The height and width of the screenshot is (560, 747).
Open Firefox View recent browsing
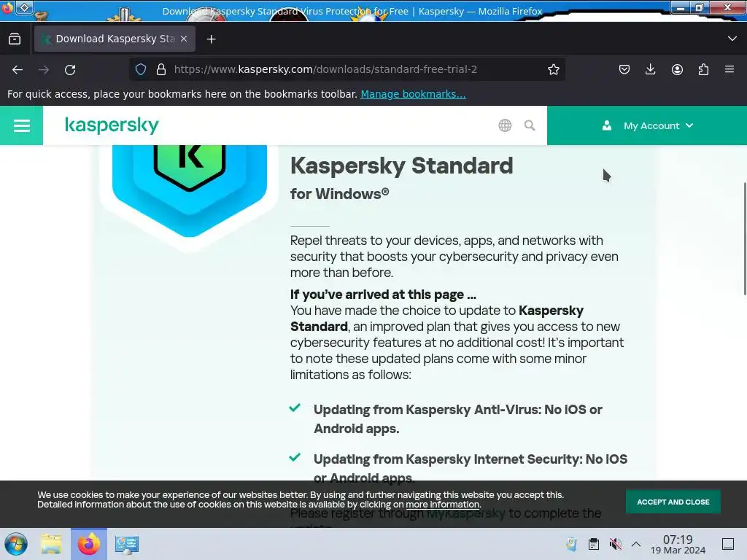tap(15, 39)
